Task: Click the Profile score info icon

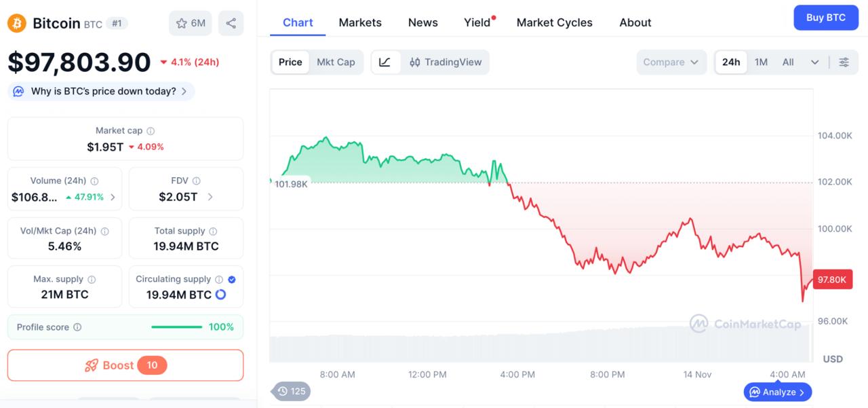Action: click(x=77, y=327)
